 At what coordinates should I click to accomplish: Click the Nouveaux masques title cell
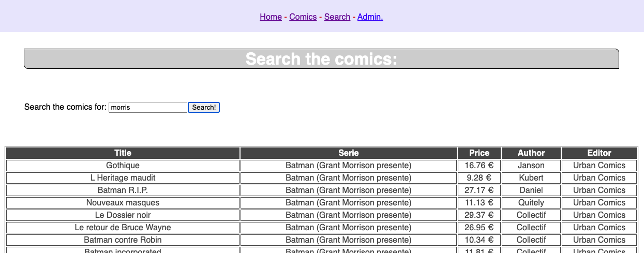coord(123,202)
